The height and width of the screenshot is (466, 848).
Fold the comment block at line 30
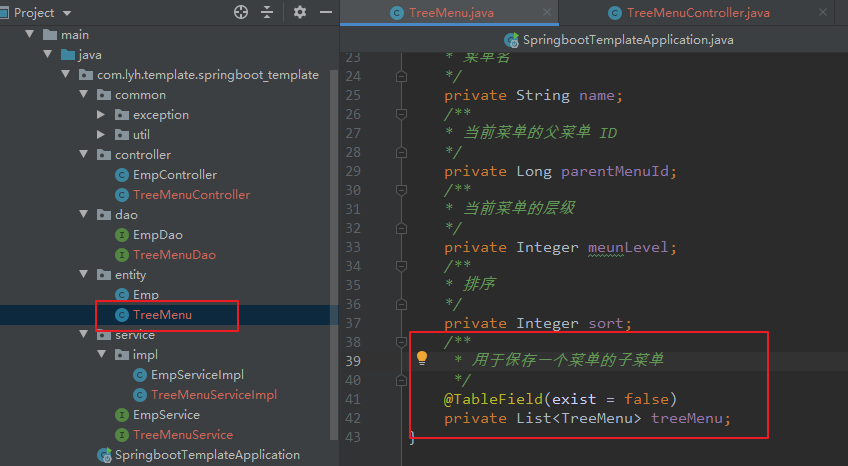click(401, 190)
